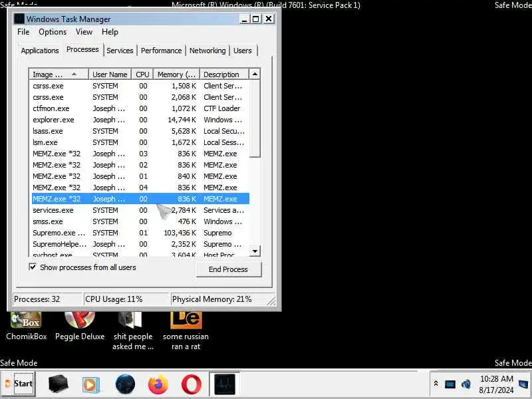Select the MEMZ.exe row using 840 K

[140, 176]
